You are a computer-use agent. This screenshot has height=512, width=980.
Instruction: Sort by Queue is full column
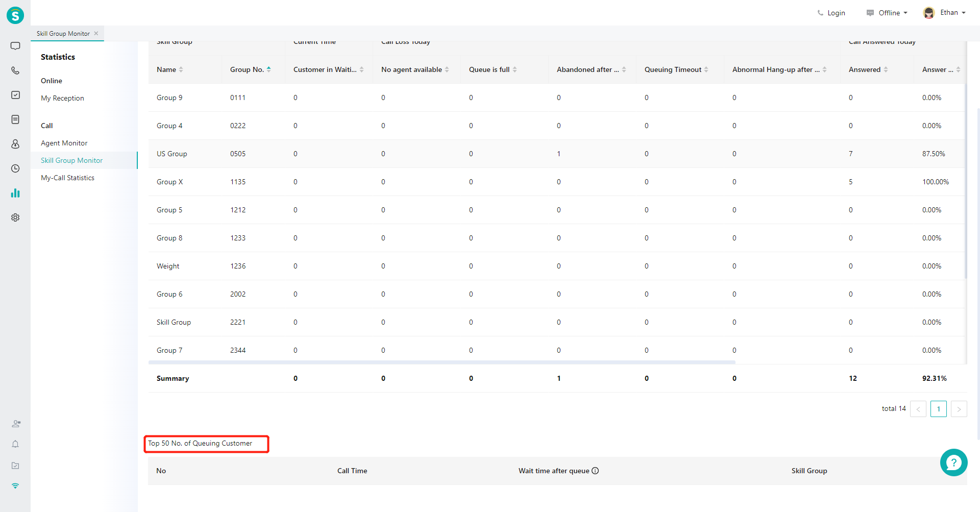click(514, 69)
